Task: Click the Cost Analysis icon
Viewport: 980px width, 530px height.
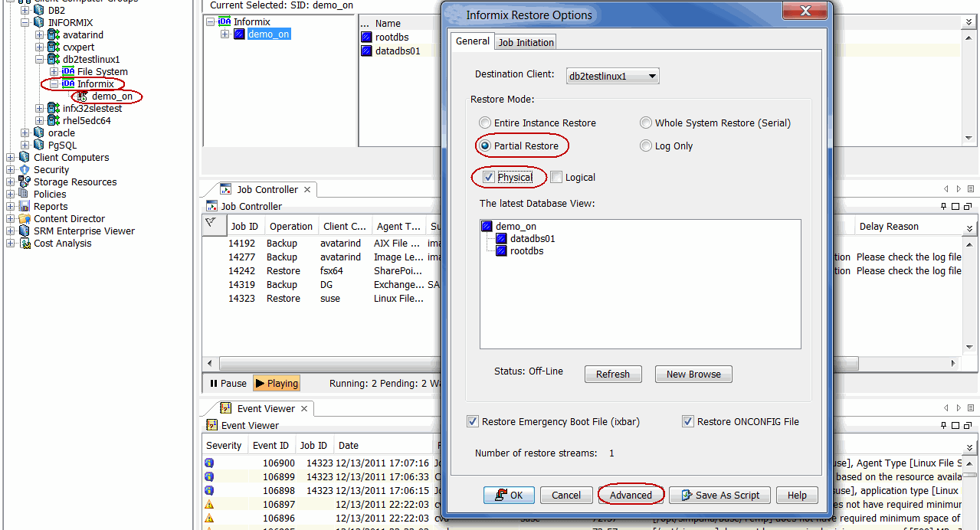Action: click(25, 244)
